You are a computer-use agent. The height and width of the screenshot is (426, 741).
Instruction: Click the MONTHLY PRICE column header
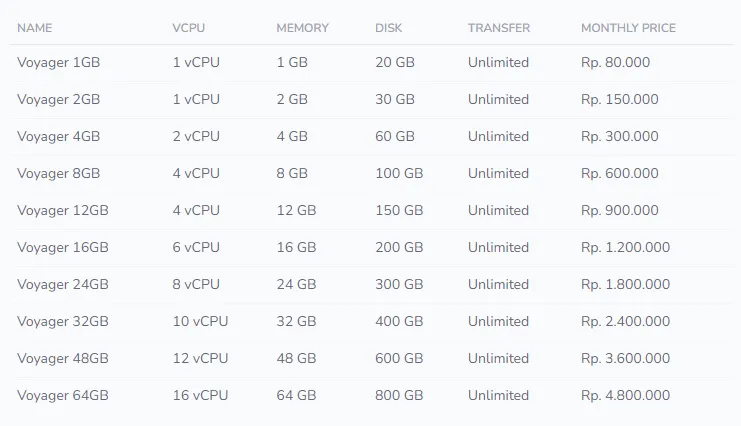628,28
